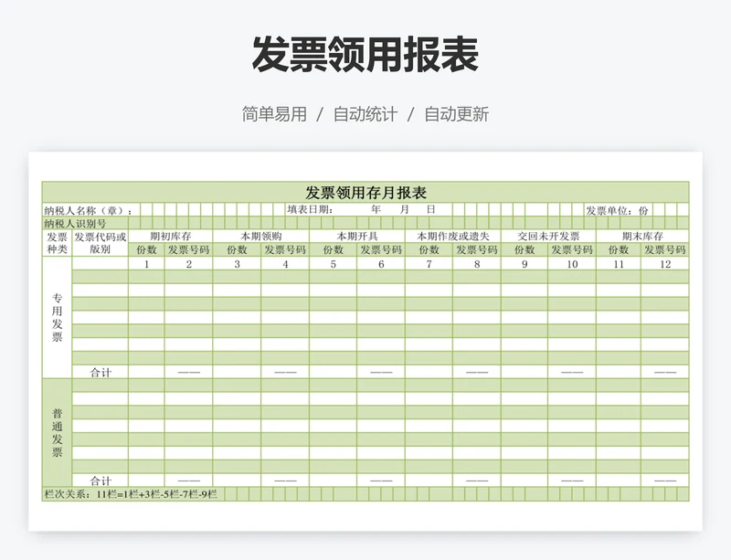This screenshot has width=731, height=560.
Task: Select the 发票种类 header cell
Action: [57, 243]
